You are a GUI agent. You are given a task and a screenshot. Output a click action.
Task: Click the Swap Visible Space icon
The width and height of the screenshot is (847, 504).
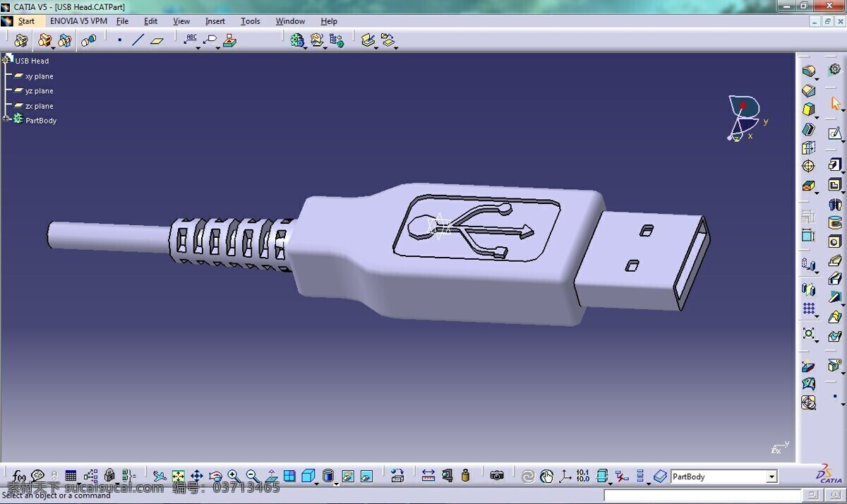tap(366, 476)
